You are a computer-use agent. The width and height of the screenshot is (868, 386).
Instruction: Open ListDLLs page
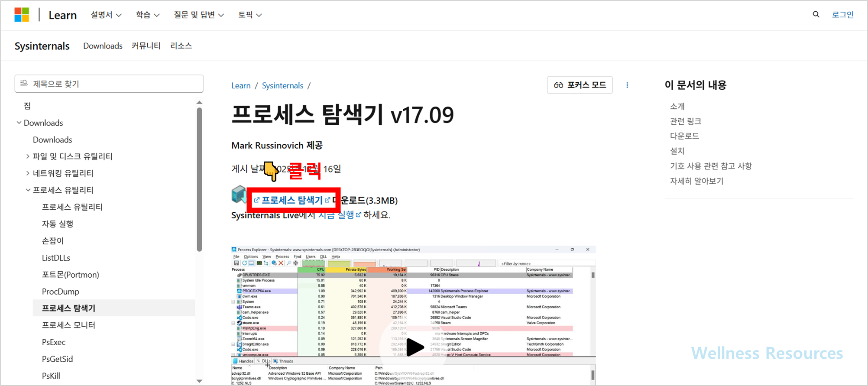pyautogui.click(x=56, y=258)
